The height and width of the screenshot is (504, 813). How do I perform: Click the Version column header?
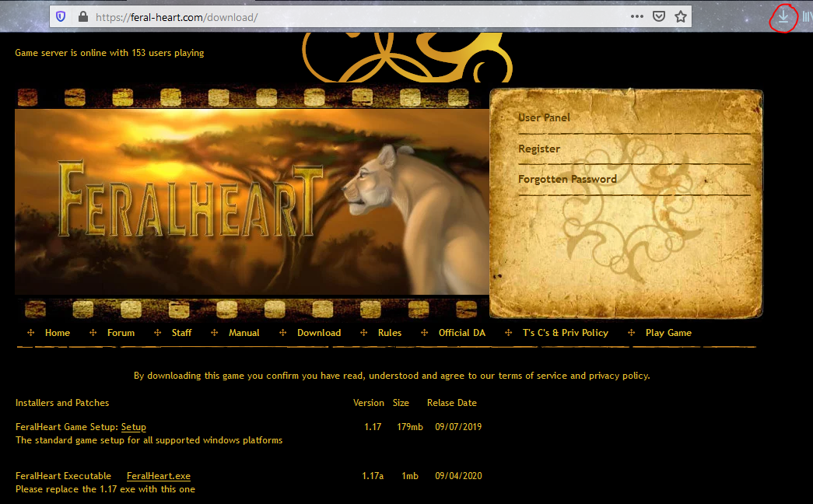369,403
